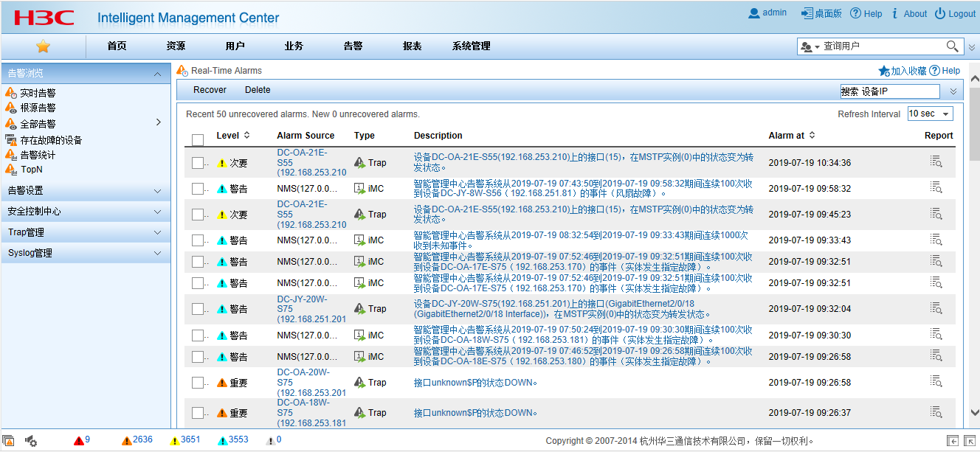Click scrollbar down arrow
This screenshot has height=452, width=980.
point(974,412)
